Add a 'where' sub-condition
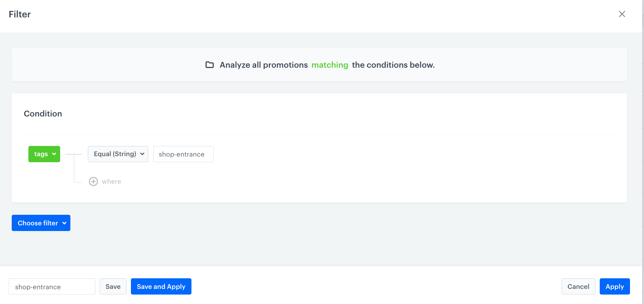644x304 pixels. (111, 181)
